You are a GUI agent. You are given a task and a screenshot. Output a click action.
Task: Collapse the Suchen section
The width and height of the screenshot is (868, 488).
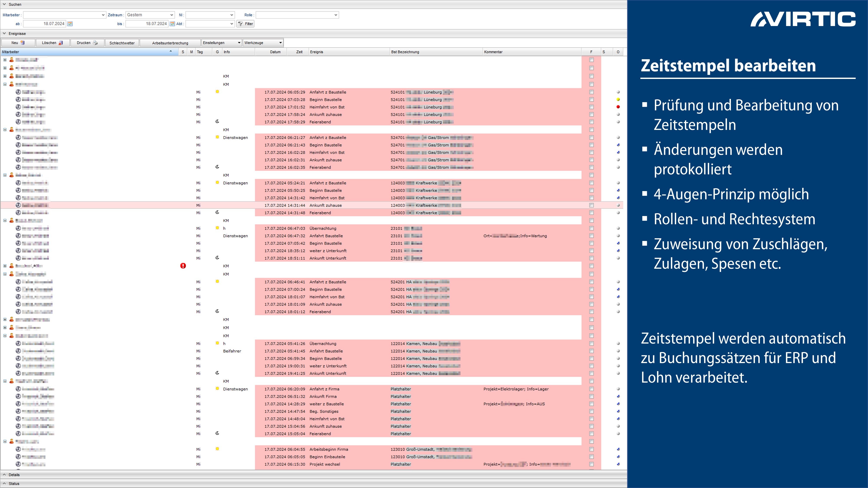pyautogui.click(x=4, y=4)
